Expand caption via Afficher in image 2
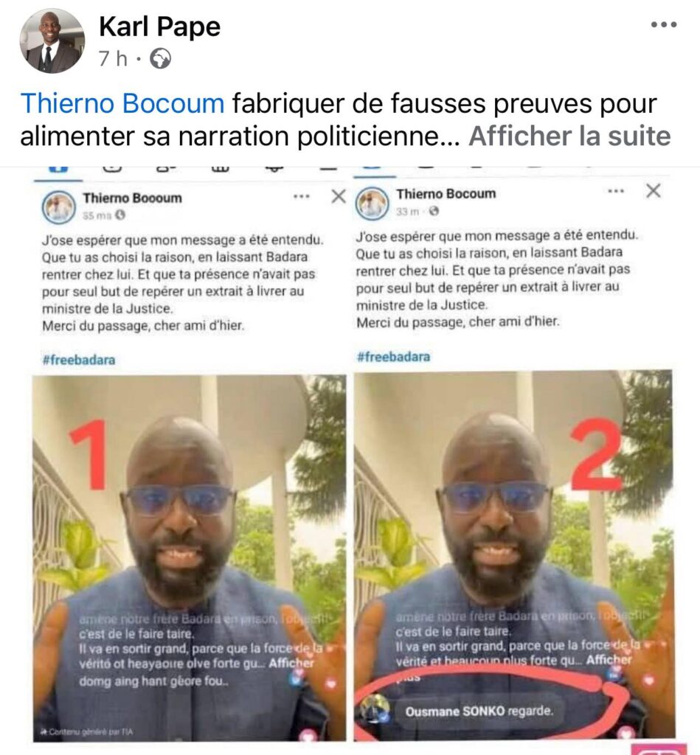Viewport: 700px width, 755px height. click(x=609, y=660)
